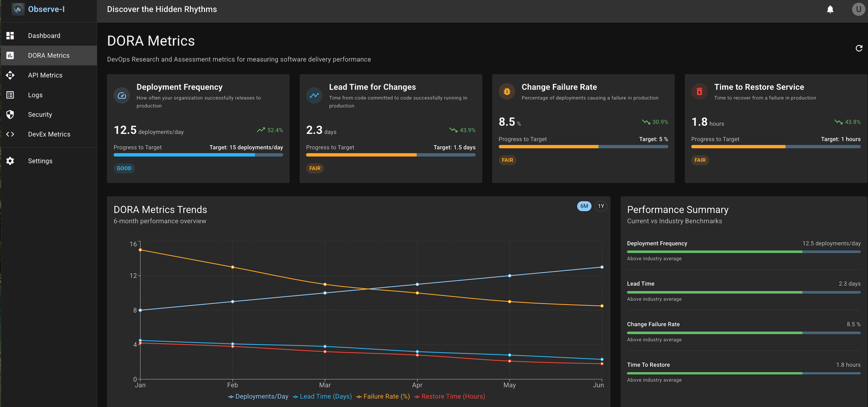Click the DORA Metrics chart icon in sidebar
This screenshot has width=868, height=407.
tap(10, 55)
